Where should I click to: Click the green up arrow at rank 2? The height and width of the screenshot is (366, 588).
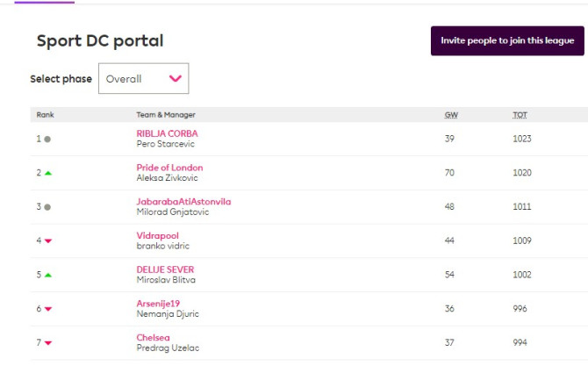[48, 173]
